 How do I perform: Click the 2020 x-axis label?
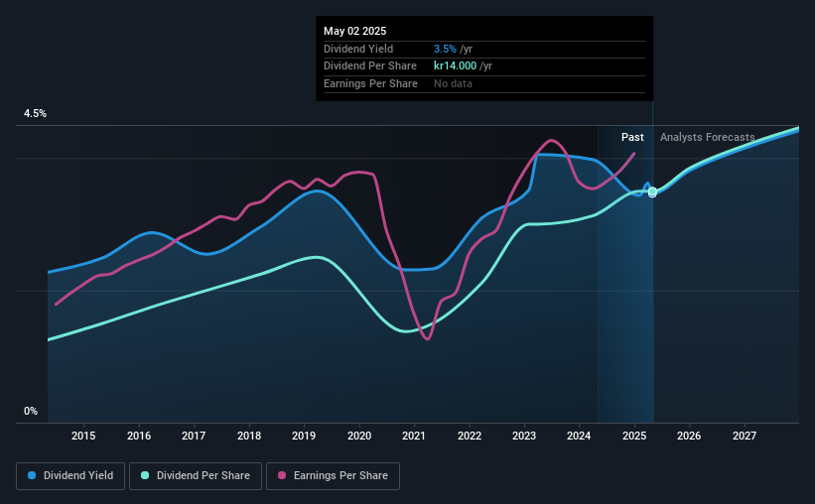[359, 436]
